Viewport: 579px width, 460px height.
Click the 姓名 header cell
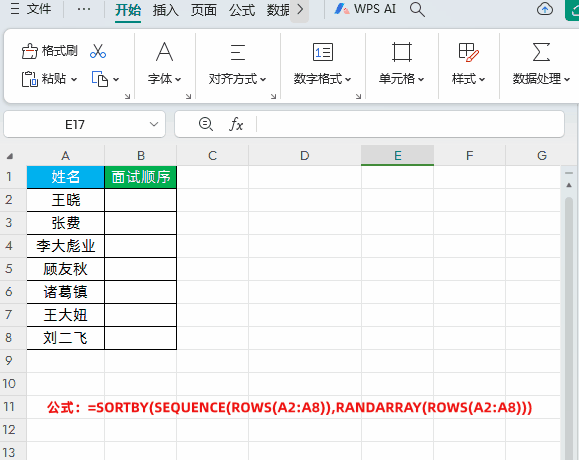point(65,177)
